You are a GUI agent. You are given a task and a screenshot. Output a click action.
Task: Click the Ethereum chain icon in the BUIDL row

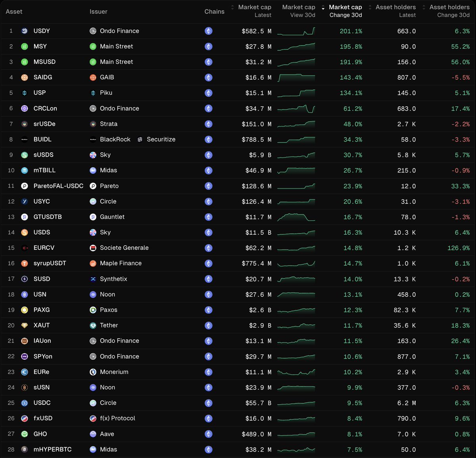(208, 140)
